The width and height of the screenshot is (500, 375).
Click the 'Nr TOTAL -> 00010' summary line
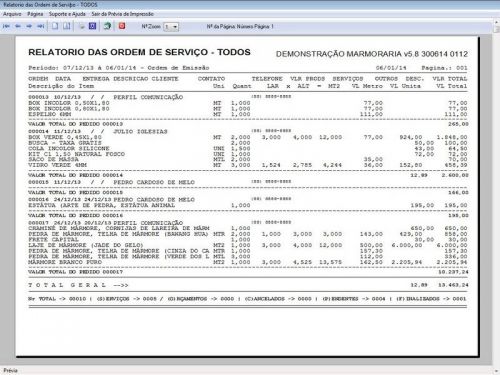point(247,299)
